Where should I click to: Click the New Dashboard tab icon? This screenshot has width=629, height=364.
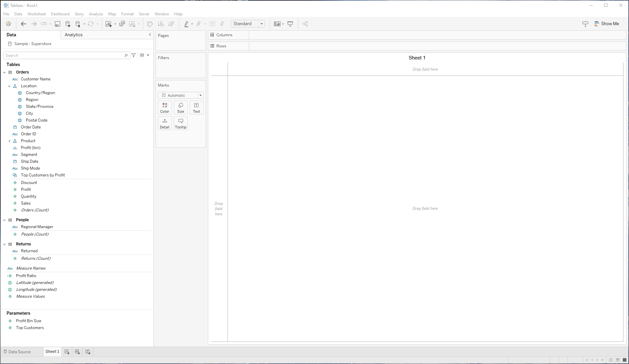77,352
